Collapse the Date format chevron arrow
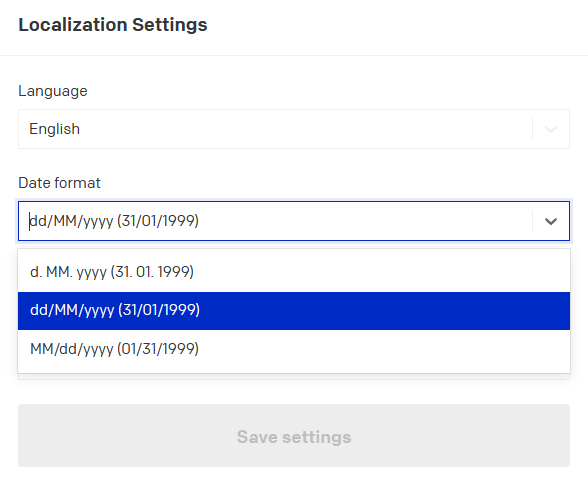 (550, 221)
